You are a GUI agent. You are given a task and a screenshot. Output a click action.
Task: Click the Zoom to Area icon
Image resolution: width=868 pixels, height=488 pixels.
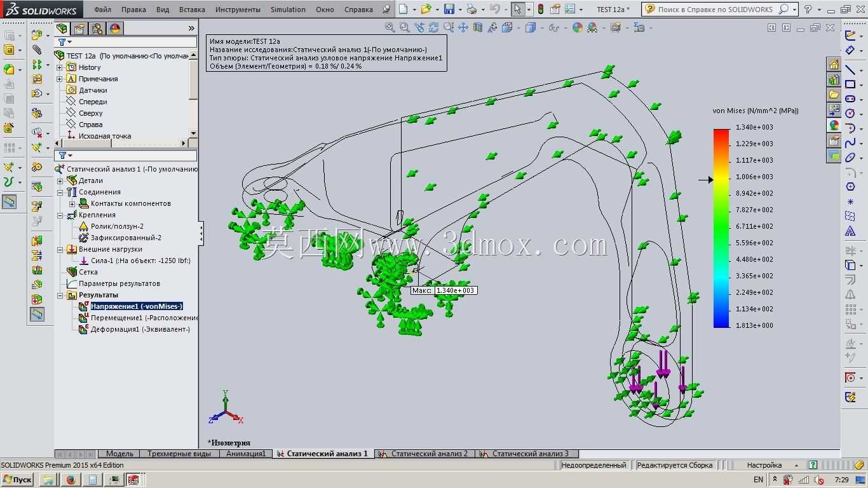405,28
